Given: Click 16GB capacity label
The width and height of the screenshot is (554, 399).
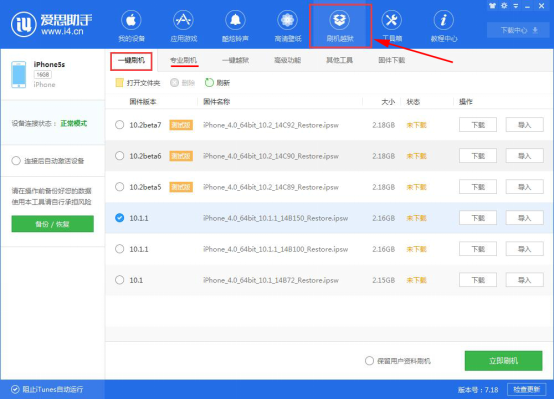Looking at the screenshot, I should tap(43, 75).
